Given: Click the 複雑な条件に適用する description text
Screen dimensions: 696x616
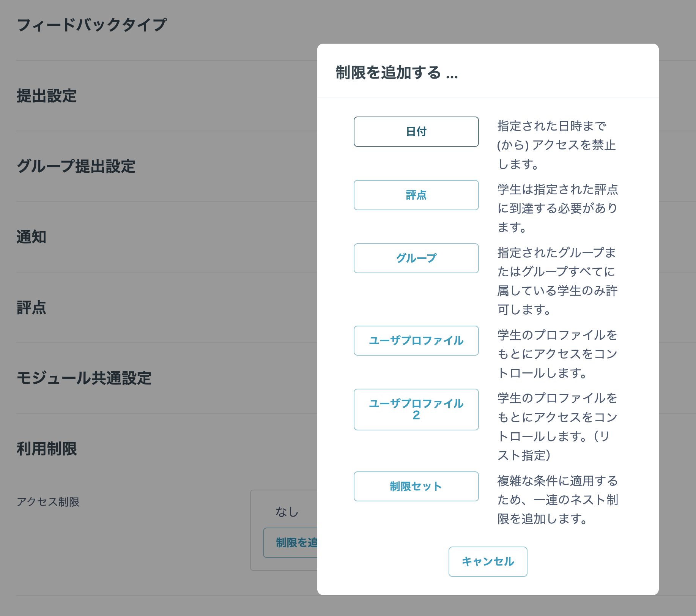Looking at the screenshot, I should 557,499.
